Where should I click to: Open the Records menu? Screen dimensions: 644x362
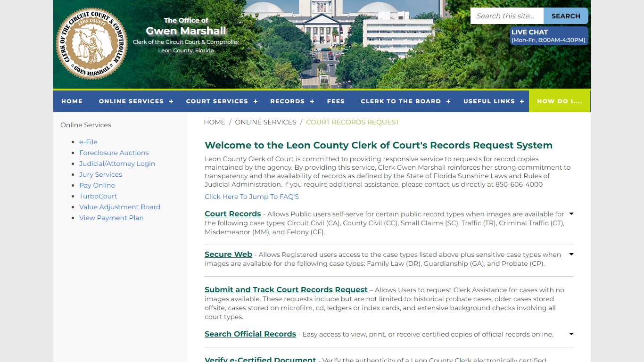[287, 101]
